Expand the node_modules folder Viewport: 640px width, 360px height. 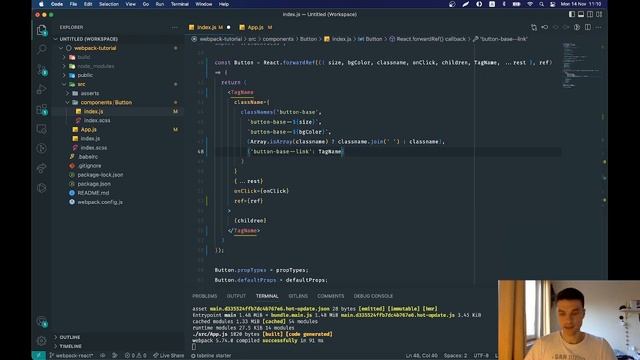click(x=96, y=66)
